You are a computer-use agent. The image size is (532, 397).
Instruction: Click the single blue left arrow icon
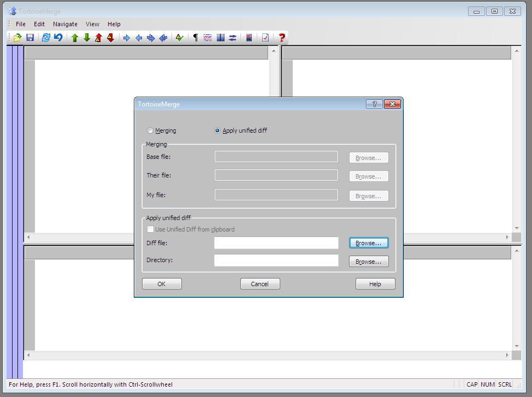(x=139, y=38)
